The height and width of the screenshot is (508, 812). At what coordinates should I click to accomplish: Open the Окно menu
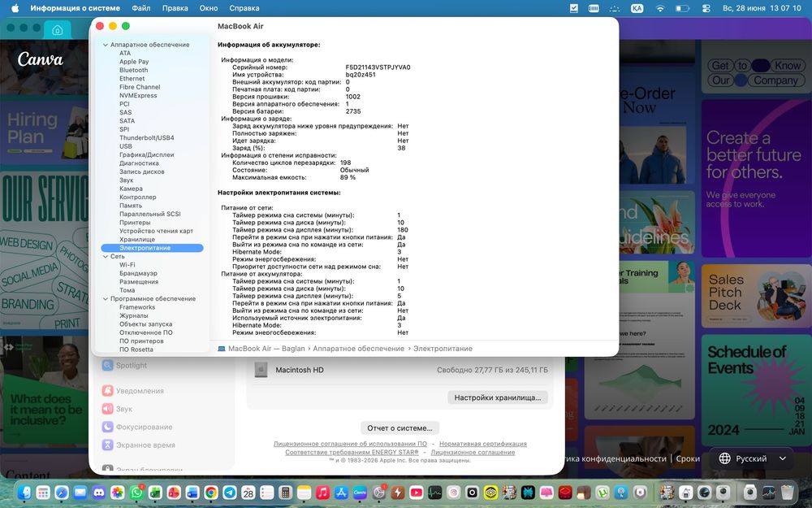click(209, 8)
